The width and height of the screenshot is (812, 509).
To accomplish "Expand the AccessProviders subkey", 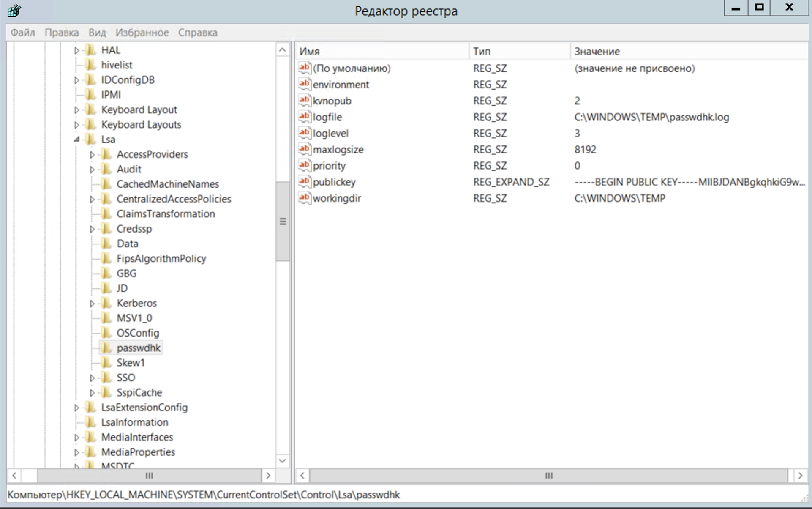I will click(92, 154).
